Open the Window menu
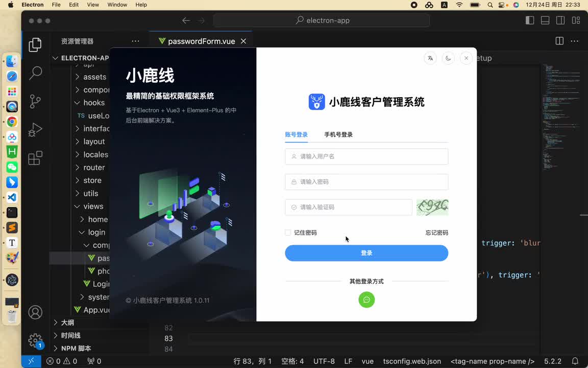This screenshot has height=368, width=588. coord(117,5)
